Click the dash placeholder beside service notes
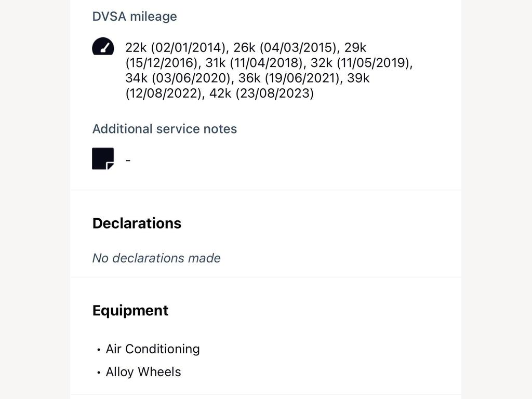Screen dimensions: 532x399 (128, 160)
